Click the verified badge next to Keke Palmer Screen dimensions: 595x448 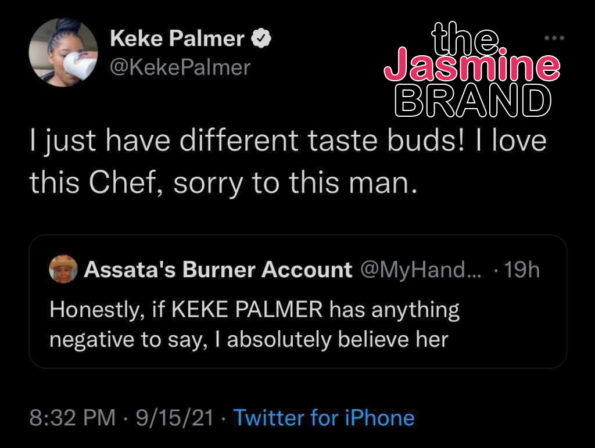point(261,39)
